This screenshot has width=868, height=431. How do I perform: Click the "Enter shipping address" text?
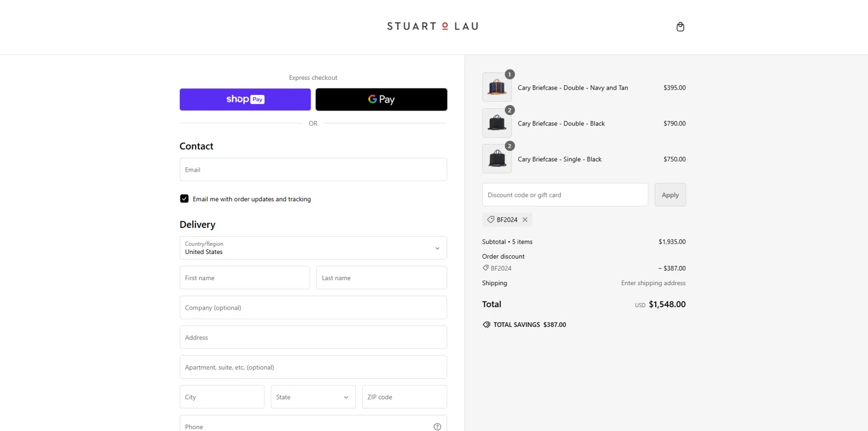[x=653, y=283]
